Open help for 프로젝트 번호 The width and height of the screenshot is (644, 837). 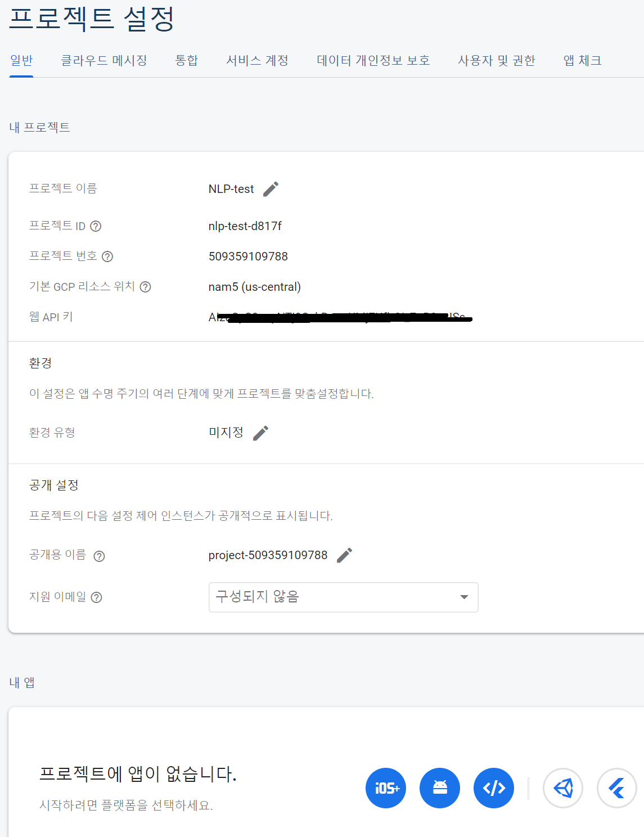107,256
